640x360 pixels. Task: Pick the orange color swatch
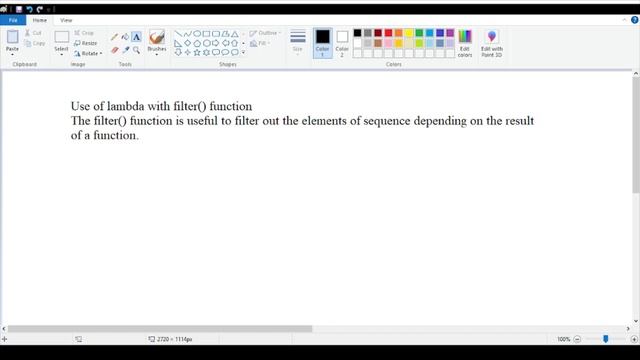click(399, 33)
